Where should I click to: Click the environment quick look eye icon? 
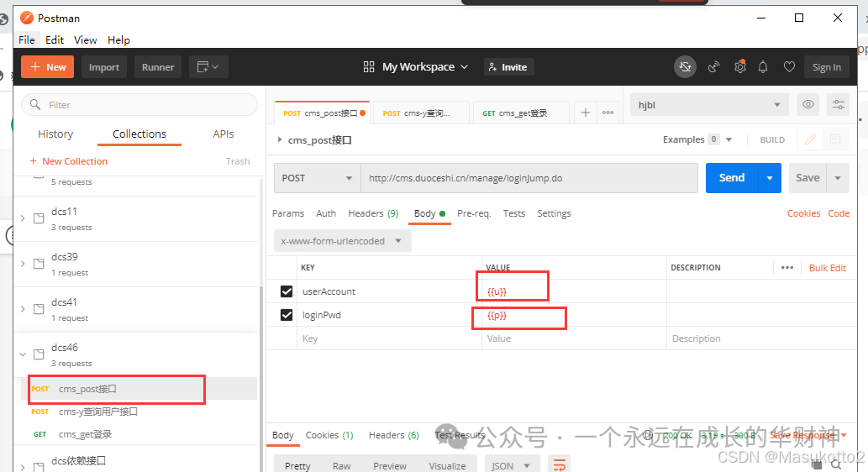tap(808, 105)
